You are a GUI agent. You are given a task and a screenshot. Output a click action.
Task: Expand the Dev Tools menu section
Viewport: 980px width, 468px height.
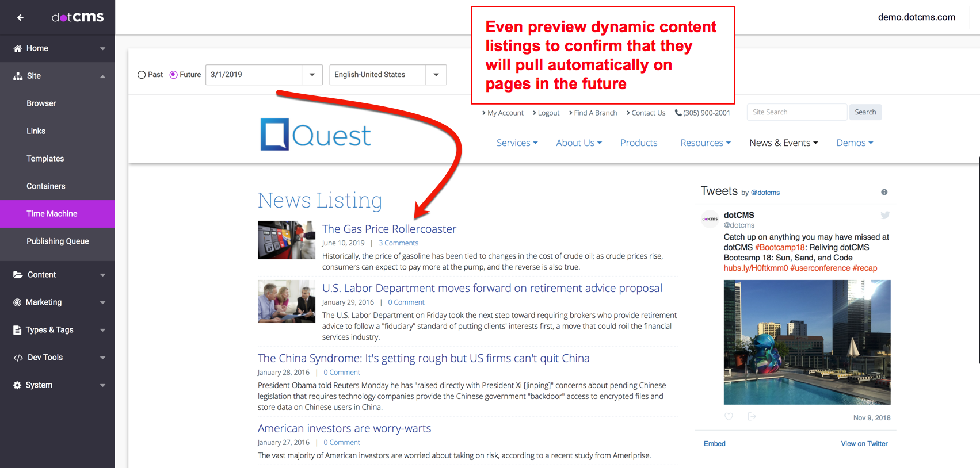[102, 358]
